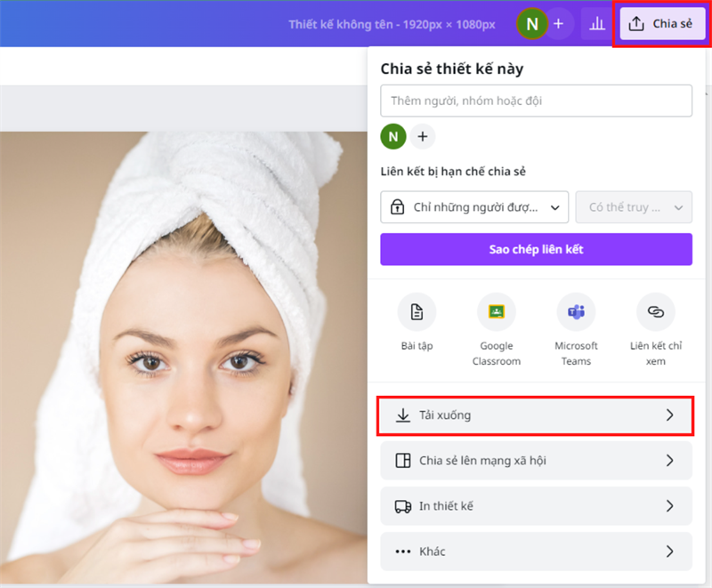This screenshot has height=588, width=712.
Task: Open the Tải xuống download menu item
Action: tap(536, 415)
